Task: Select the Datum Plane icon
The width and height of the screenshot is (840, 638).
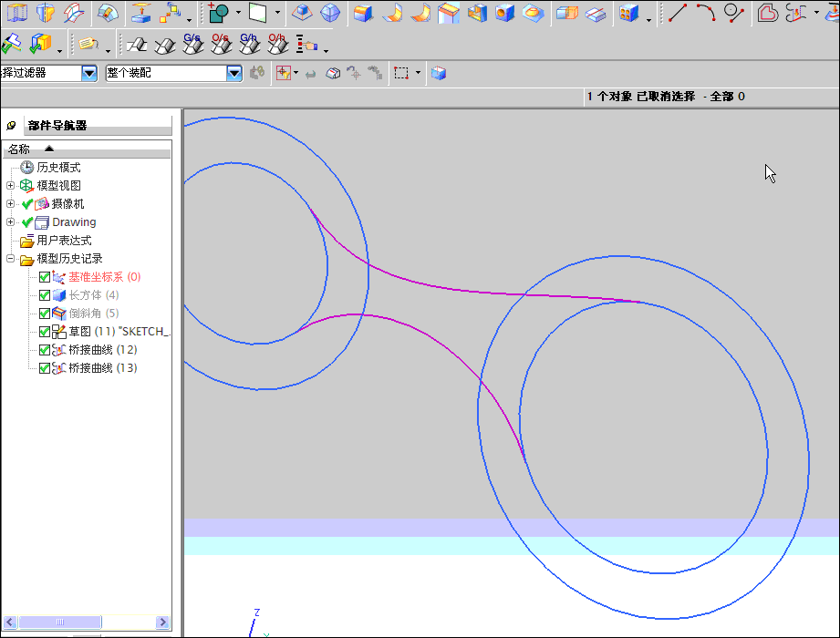Action: (x=257, y=13)
